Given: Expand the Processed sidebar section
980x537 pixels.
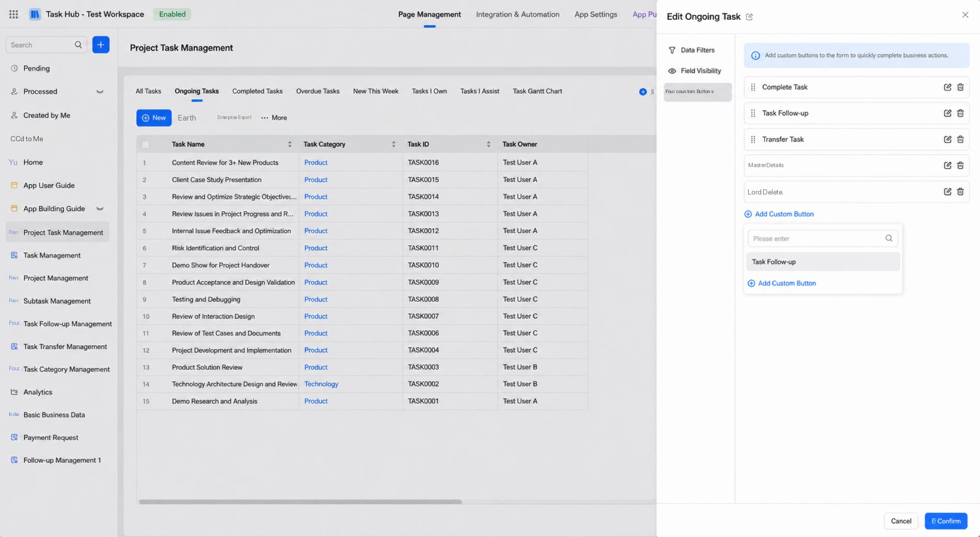Looking at the screenshot, I should coord(100,92).
